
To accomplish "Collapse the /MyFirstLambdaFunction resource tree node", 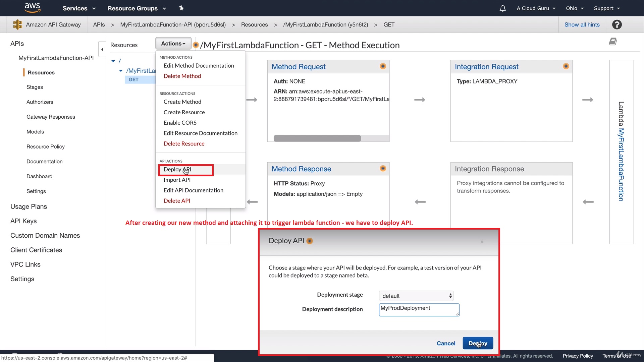I will click(121, 71).
